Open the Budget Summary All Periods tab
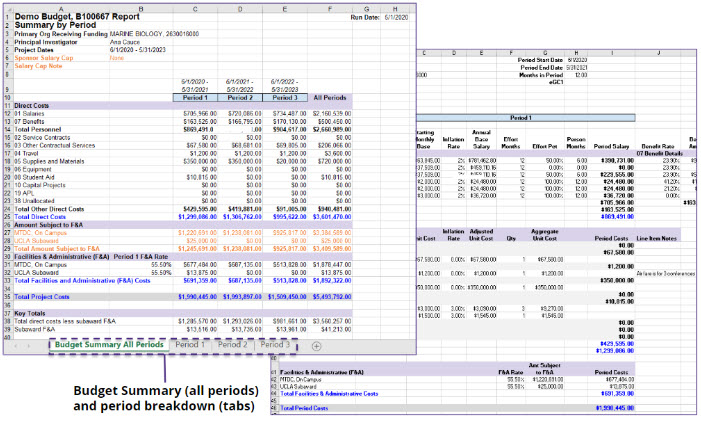Image resolution: width=701 pixels, height=421 pixels. point(109,345)
